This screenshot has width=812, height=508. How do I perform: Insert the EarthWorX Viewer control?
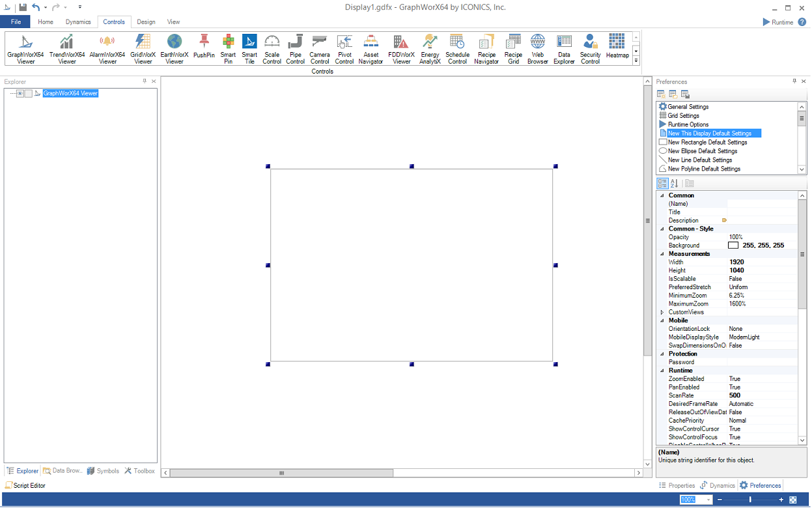click(175, 49)
